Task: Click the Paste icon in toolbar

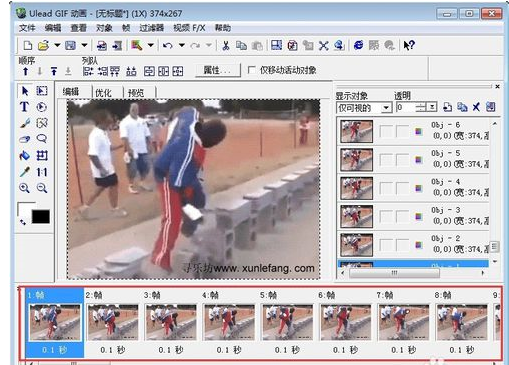Action: [x=257, y=45]
